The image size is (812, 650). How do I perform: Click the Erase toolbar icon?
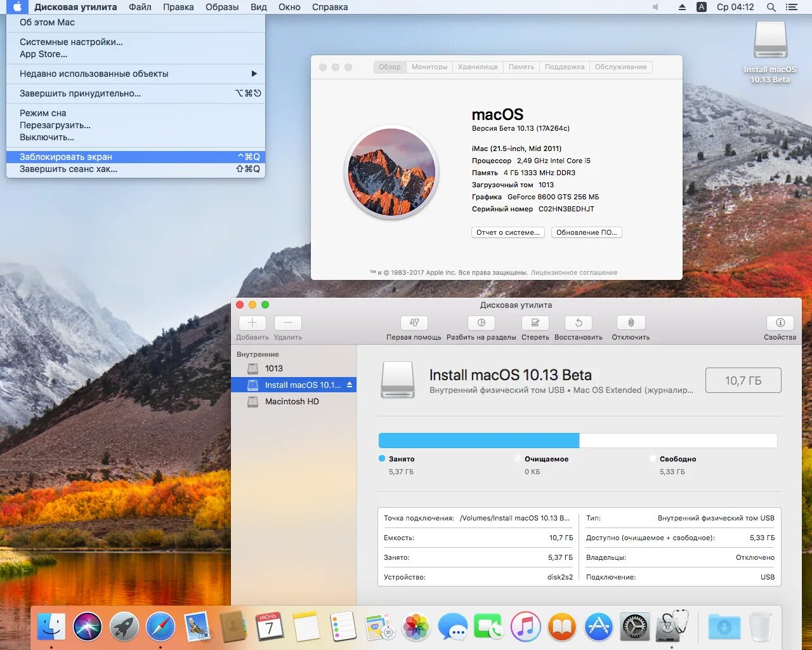point(535,322)
